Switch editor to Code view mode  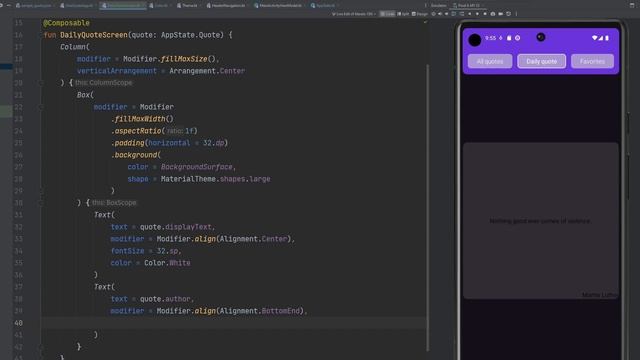(x=387, y=14)
